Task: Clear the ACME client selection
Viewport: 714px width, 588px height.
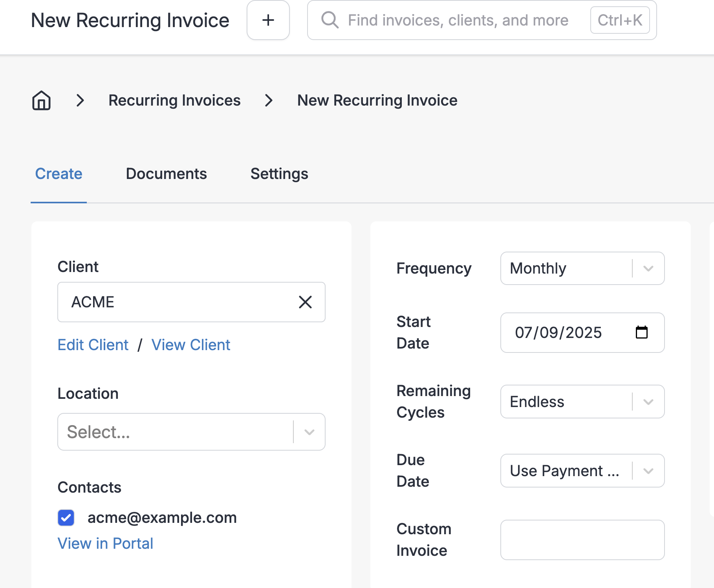Action: (x=305, y=302)
